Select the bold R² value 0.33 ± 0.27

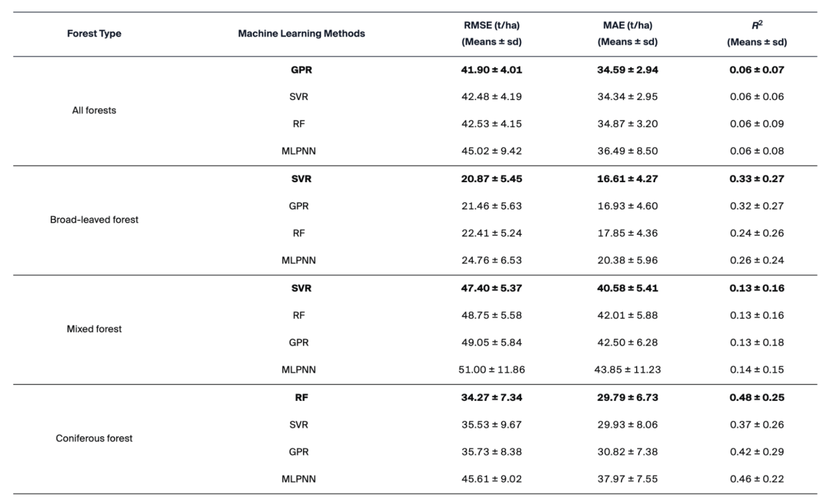(756, 179)
